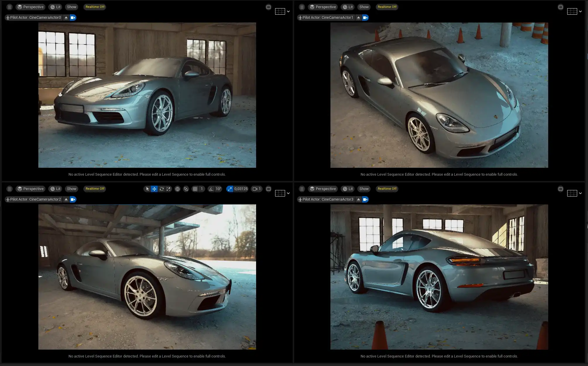Viewport: 588px width, 366px height.
Task: Open CineCameraActor2 viewport options hamburger menu
Action: [x=9, y=189]
